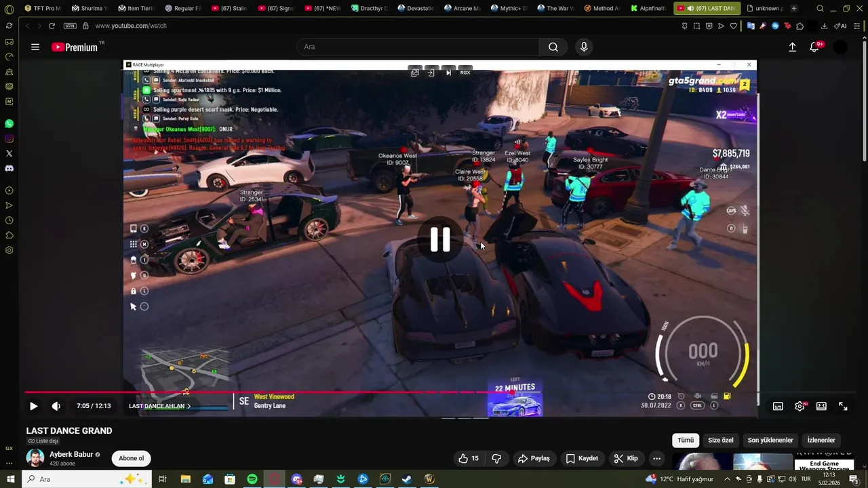Go to YouTube Premium home logo

pos(75,47)
